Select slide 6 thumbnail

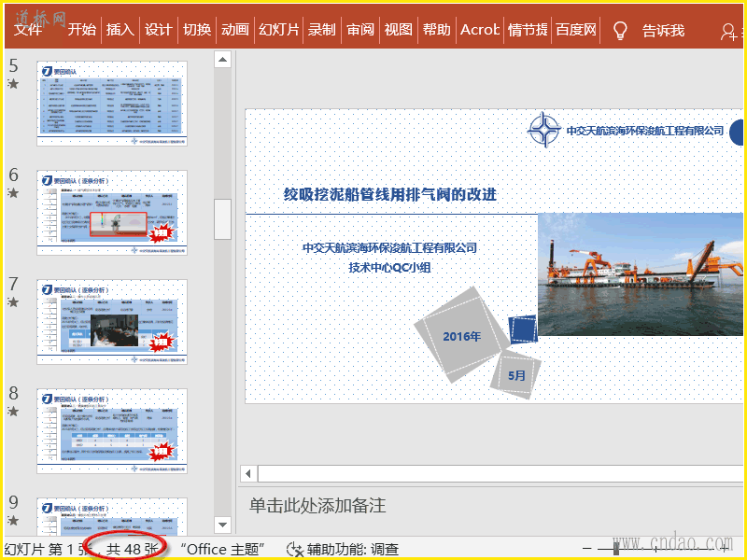pyautogui.click(x=112, y=213)
